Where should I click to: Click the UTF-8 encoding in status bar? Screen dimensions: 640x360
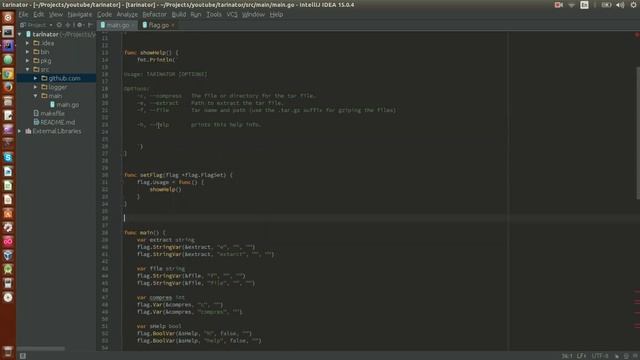[600, 356]
